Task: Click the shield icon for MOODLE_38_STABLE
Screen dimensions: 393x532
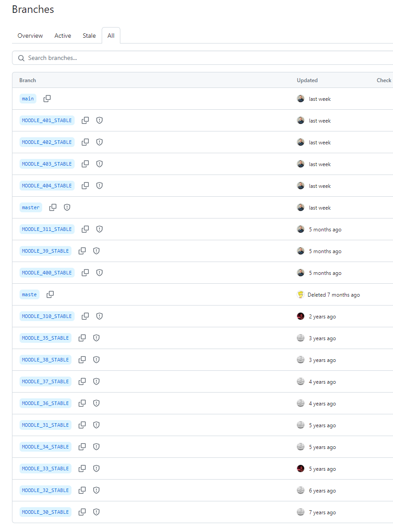Action: (96, 359)
